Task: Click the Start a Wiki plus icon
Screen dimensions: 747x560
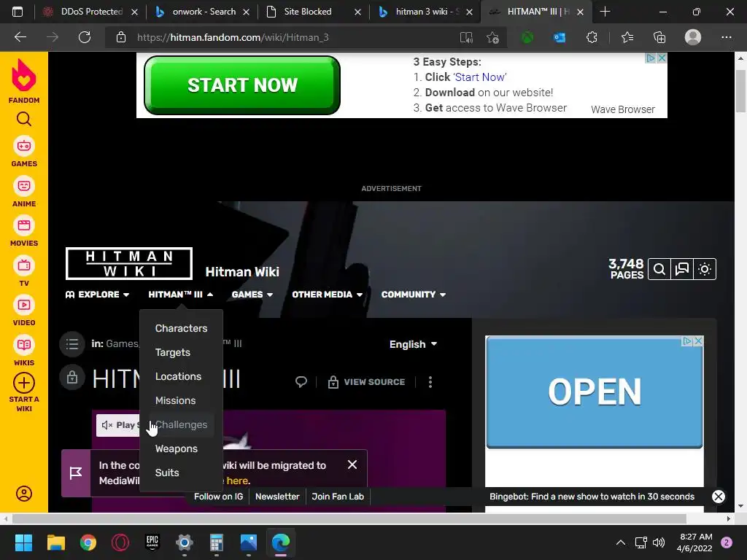Action: [24, 383]
